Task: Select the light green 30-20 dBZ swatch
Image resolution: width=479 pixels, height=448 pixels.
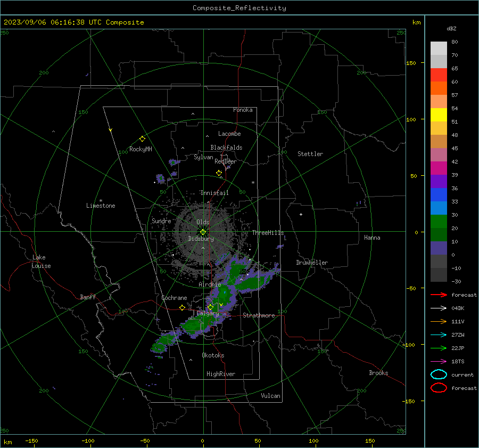Action: pos(439,222)
